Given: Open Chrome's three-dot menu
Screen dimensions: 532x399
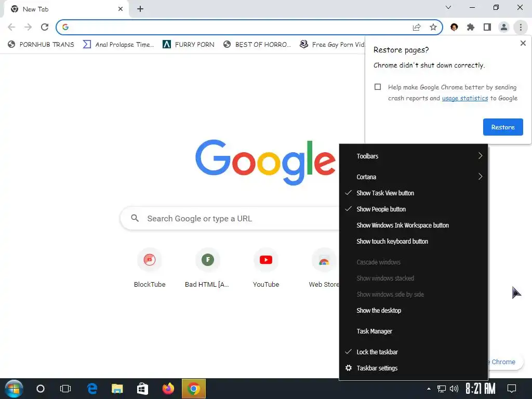Looking at the screenshot, I should [x=521, y=27].
